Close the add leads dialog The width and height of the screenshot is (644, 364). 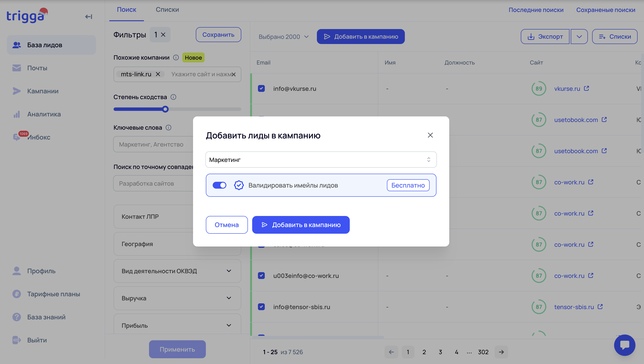[x=430, y=135]
